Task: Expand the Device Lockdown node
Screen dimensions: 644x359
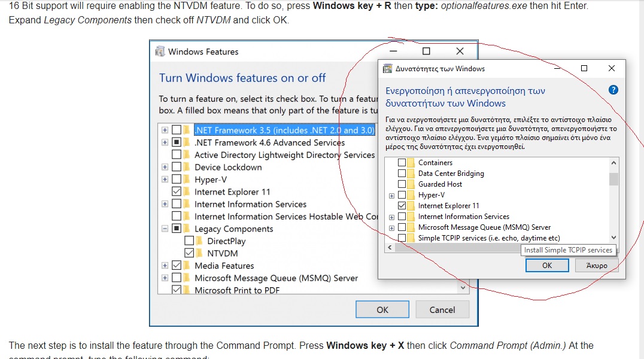Action: tap(165, 167)
